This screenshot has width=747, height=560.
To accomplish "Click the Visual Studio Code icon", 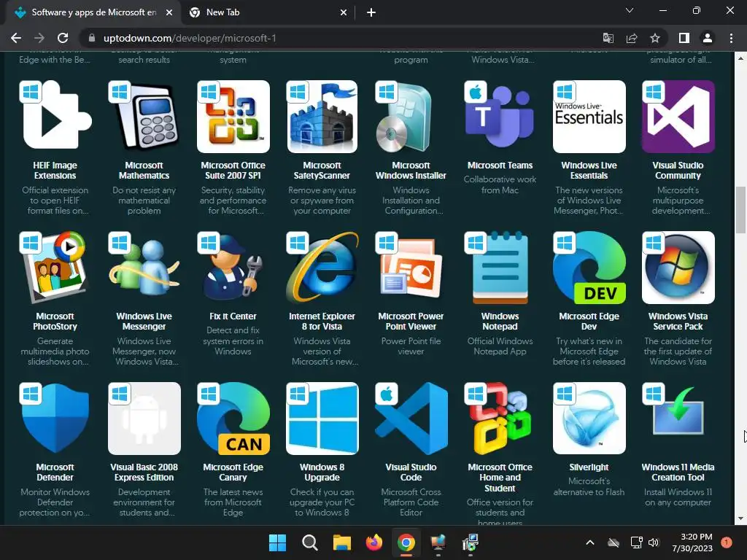I will (x=411, y=419).
